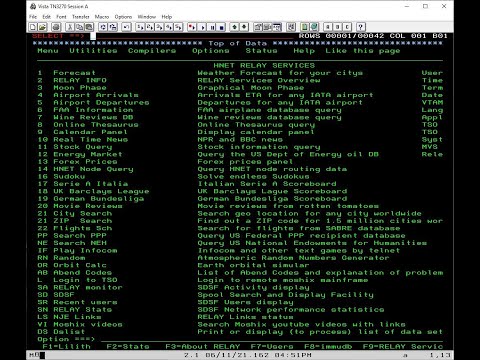Click the New session toolbar icon

(x=33, y=27)
